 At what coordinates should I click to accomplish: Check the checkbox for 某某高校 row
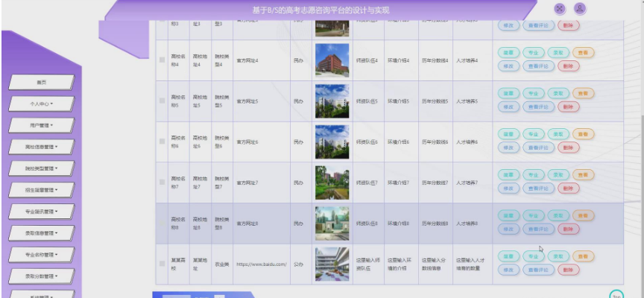click(162, 264)
